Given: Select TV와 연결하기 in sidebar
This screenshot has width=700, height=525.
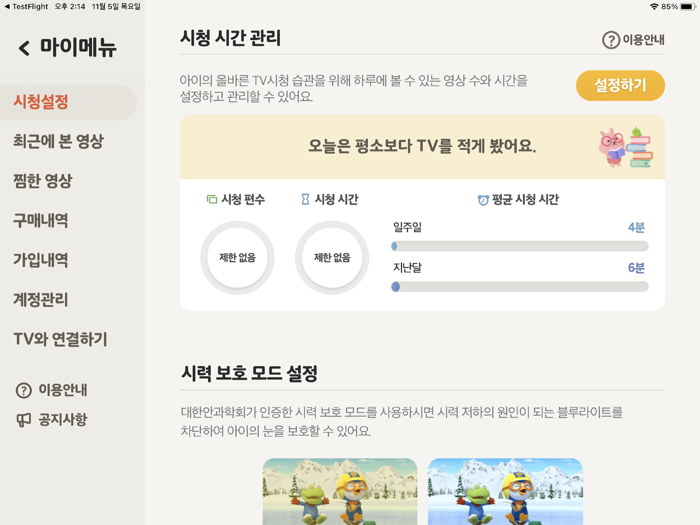Looking at the screenshot, I should pyautogui.click(x=60, y=339).
